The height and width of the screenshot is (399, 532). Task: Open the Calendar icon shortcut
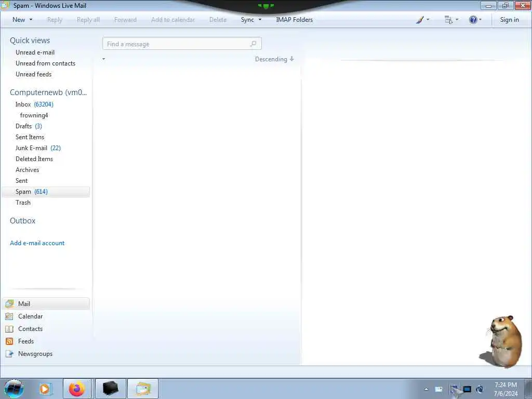point(9,316)
